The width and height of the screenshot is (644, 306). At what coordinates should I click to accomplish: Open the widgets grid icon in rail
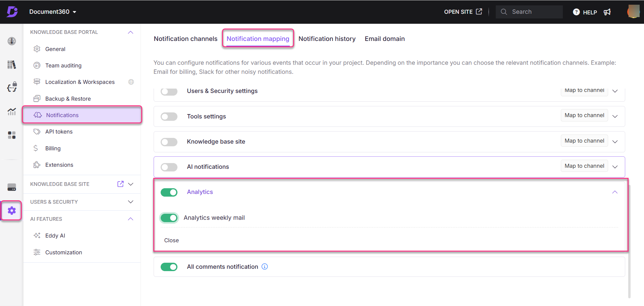click(x=12, y=135)
